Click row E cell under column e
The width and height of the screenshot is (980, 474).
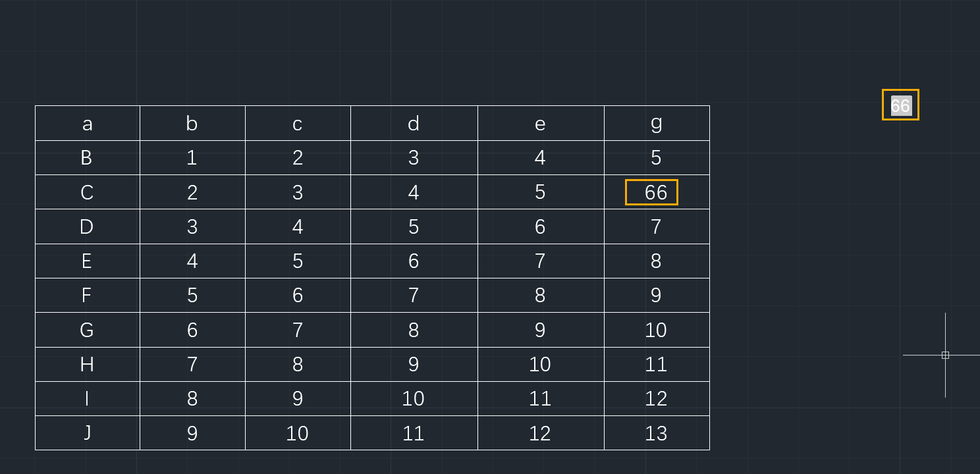(x=541, y=261)
